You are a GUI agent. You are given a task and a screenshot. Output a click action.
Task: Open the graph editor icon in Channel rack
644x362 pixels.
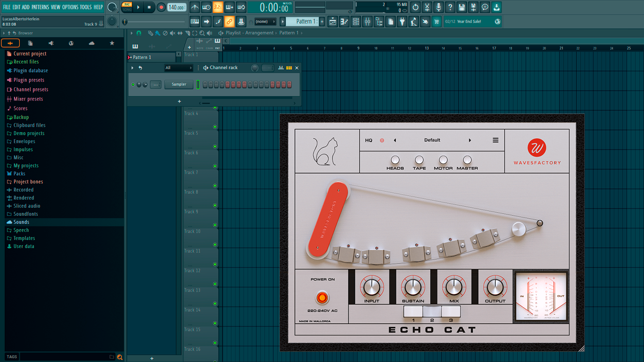point(281,68)
